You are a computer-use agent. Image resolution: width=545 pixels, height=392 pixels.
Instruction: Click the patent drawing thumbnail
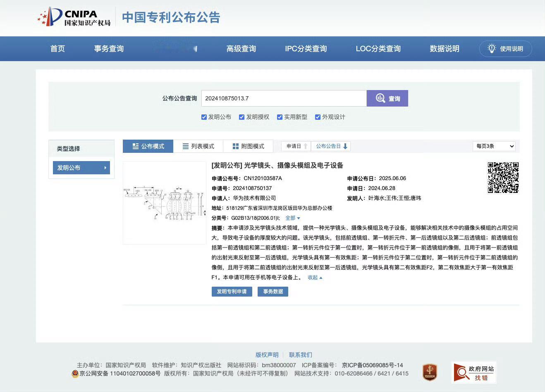click(165, 203)
